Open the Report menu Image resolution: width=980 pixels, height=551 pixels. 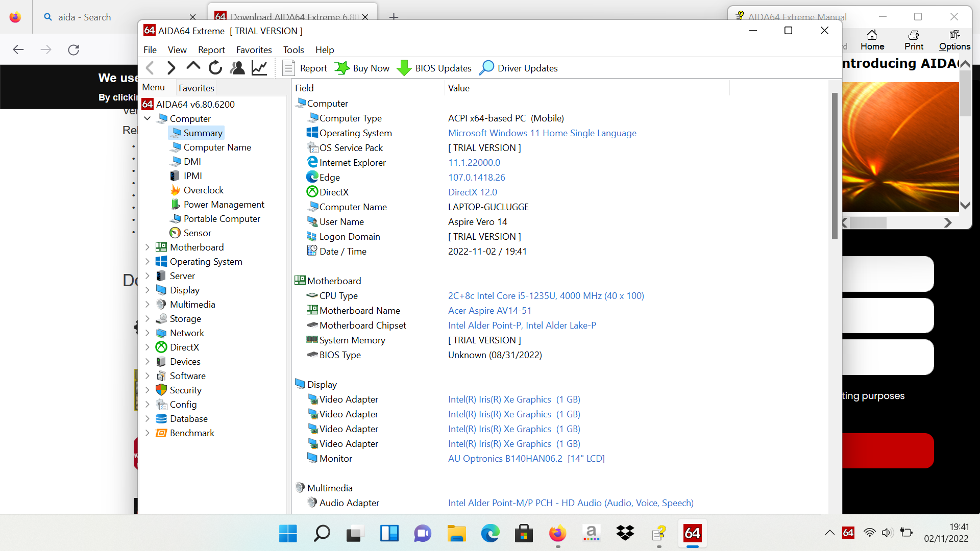pos(211,49)
